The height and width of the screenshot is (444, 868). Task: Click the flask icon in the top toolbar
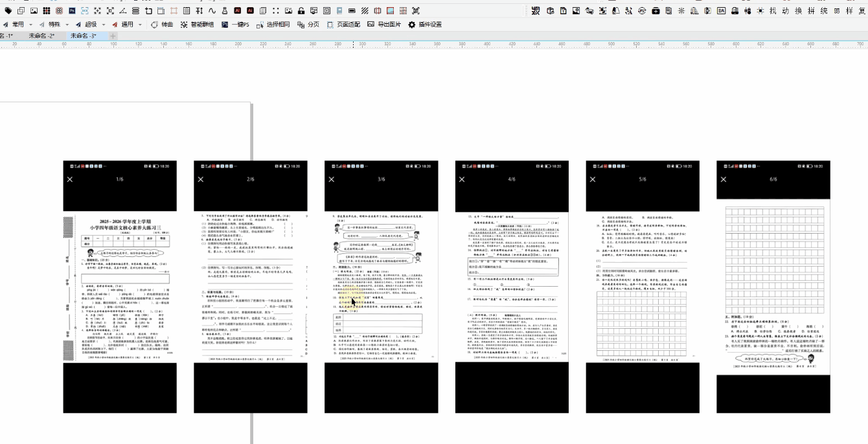pos(225,11)
